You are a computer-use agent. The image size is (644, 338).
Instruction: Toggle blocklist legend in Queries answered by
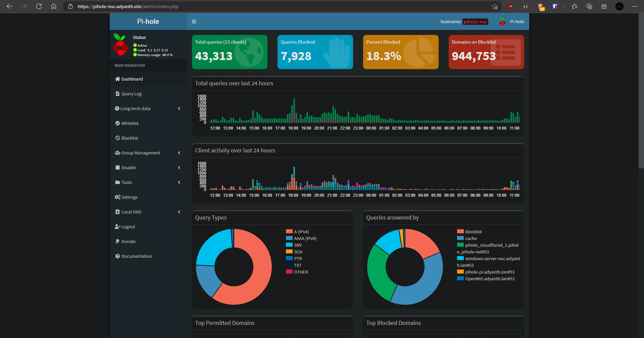point(473,232)
